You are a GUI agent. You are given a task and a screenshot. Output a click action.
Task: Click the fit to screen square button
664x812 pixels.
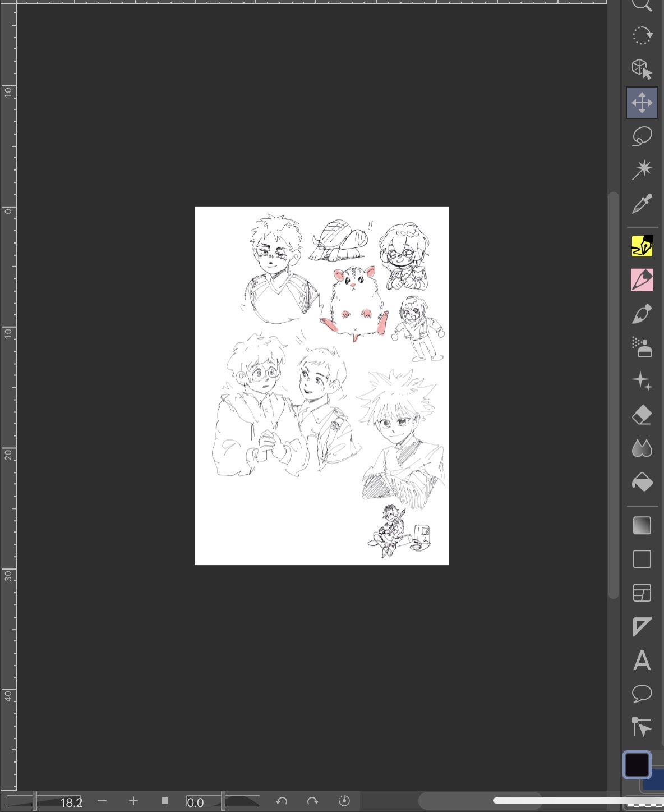coord(164,801)
